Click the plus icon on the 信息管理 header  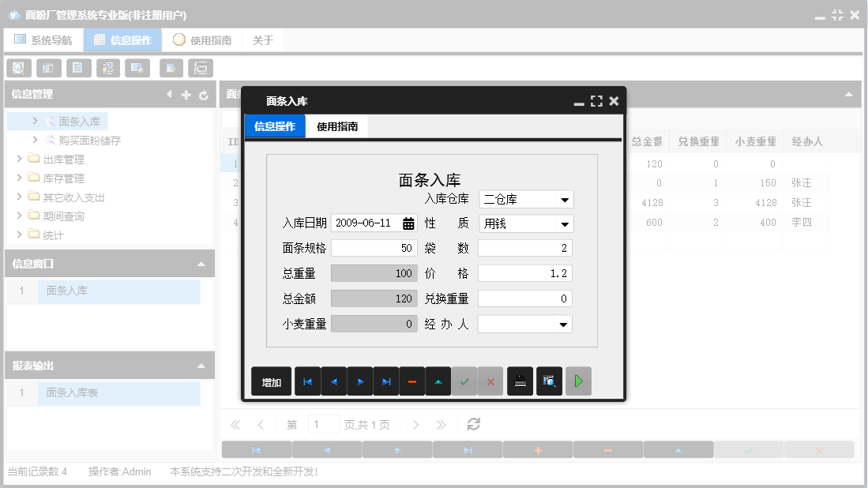point(186,94)
